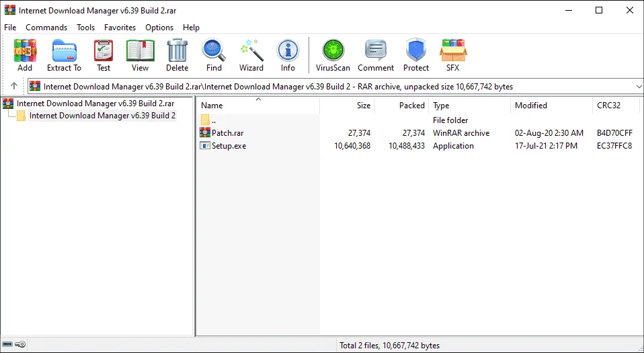Open the Commands menu
The width and height of the screenshot is (644, 353).
(x=46, y=28)
